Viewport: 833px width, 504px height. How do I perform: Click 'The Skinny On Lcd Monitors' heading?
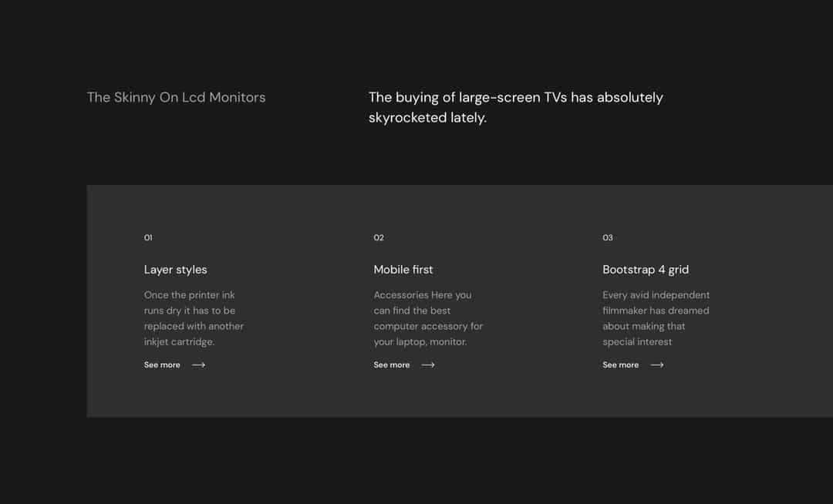coord(177,98)
